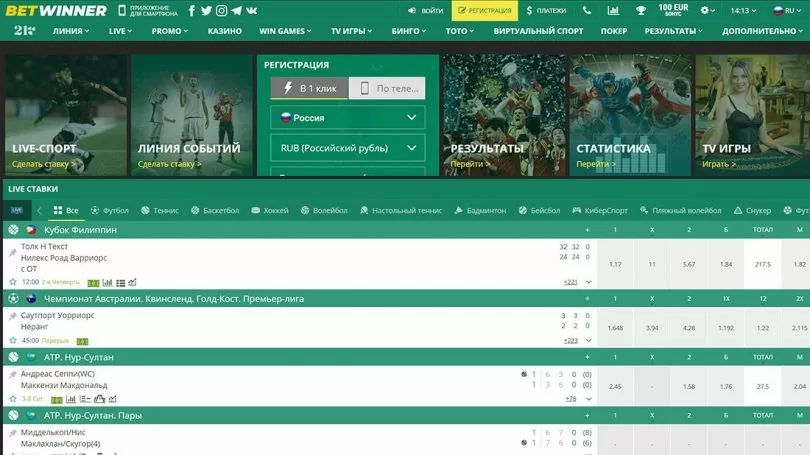Filter live bets by Бадминтон
The width and height of the screenshot is (810, 455).
pos(480,210)
